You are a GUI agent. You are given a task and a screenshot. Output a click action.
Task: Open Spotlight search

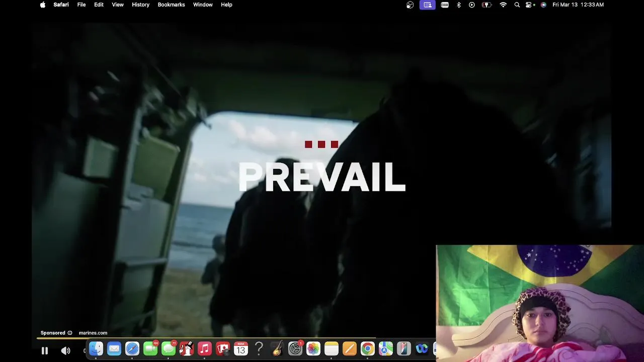click(x=517, y=5)
